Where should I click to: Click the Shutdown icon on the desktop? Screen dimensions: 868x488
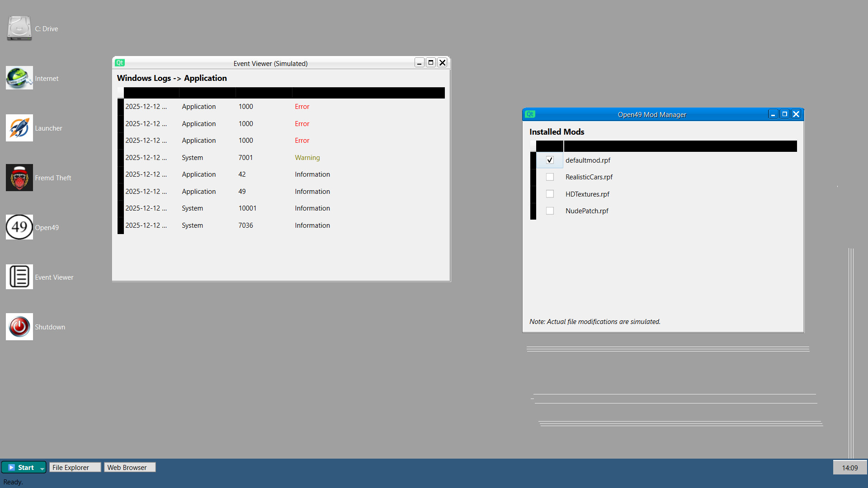click(x=19, y=326)
